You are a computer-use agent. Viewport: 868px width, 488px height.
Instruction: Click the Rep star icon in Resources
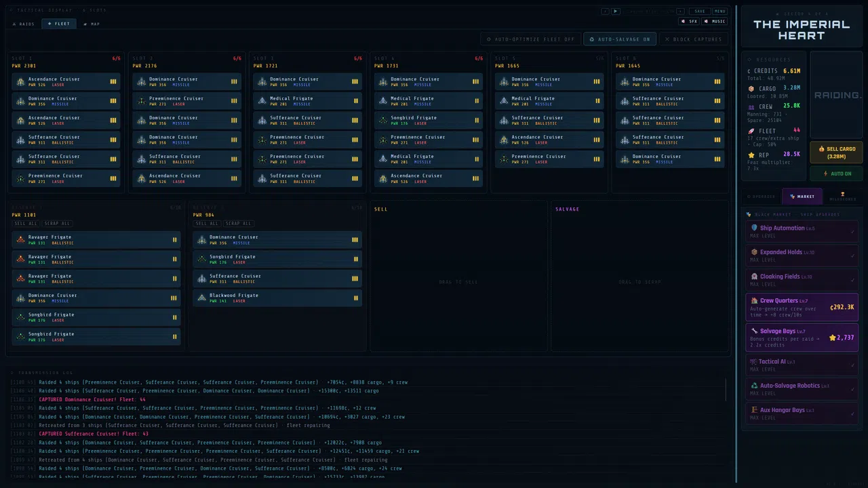click(751, 155)
